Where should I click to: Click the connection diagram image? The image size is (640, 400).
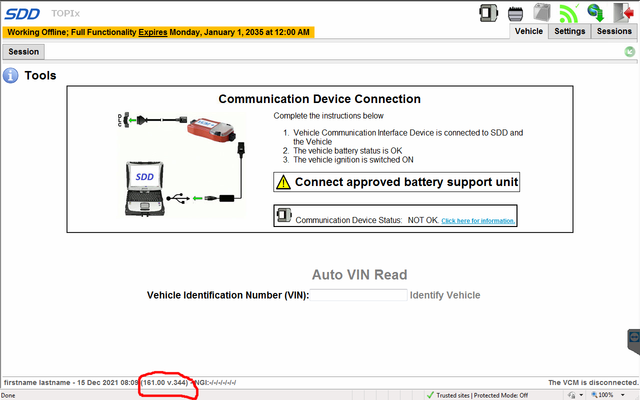[182, 164]
